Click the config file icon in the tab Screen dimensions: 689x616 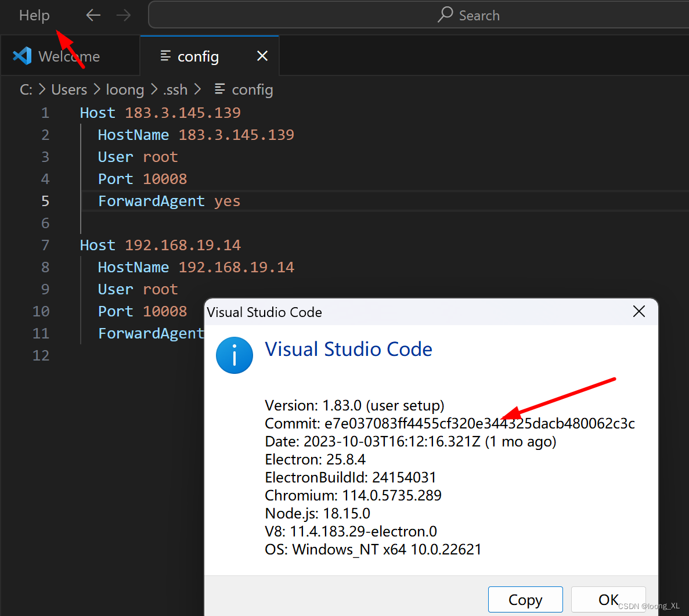coord(167,56)
